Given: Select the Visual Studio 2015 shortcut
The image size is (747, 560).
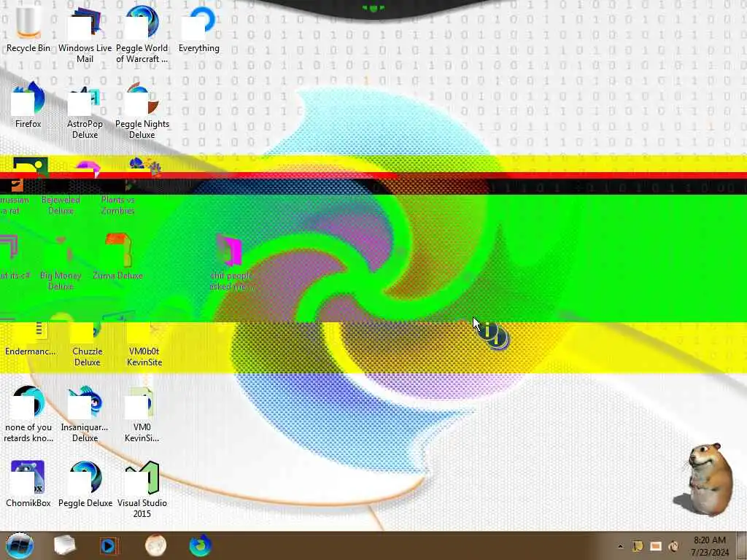Looking at the screenshot, I should (x=142, y=489).
